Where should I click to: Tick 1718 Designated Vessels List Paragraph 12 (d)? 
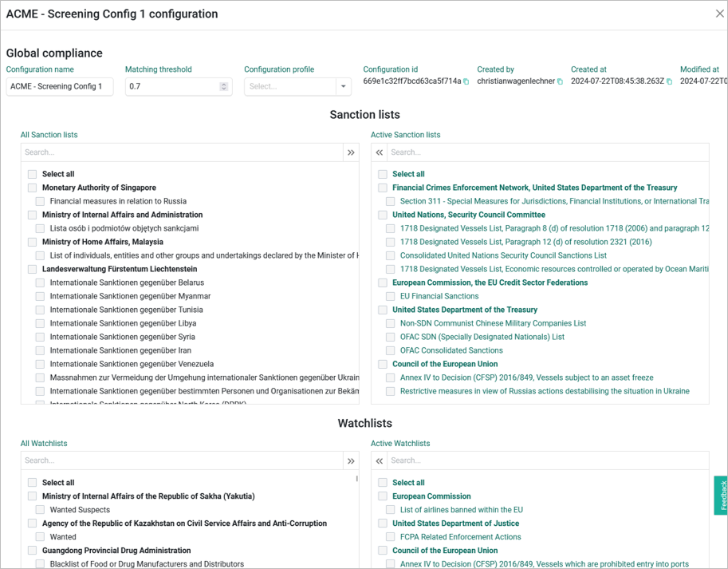tap(391, 242)
